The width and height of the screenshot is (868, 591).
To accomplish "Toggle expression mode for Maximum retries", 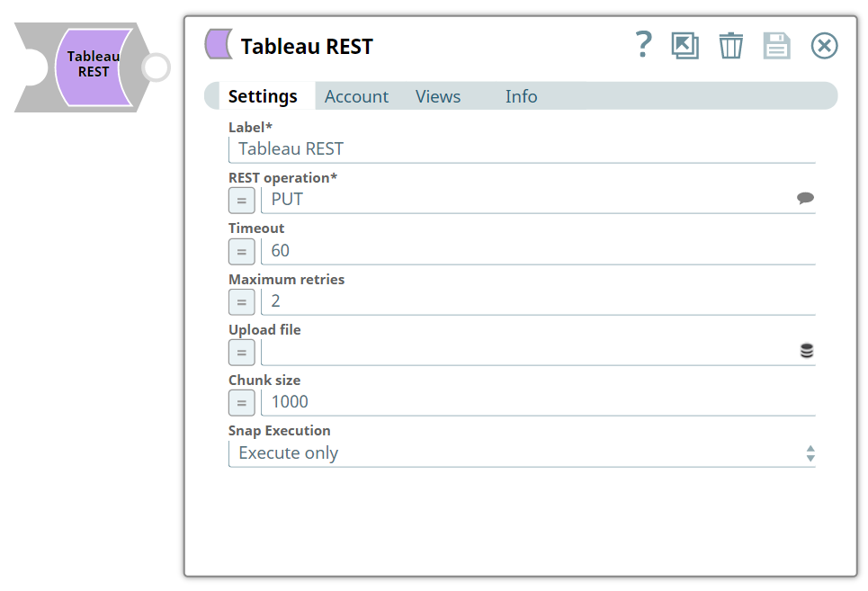I will (241, 301).
